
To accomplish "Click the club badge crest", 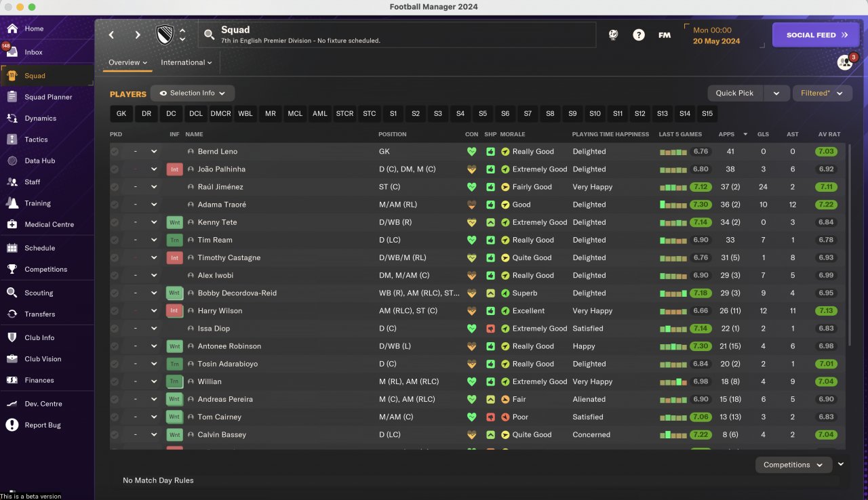I will (x=165, y=35).
